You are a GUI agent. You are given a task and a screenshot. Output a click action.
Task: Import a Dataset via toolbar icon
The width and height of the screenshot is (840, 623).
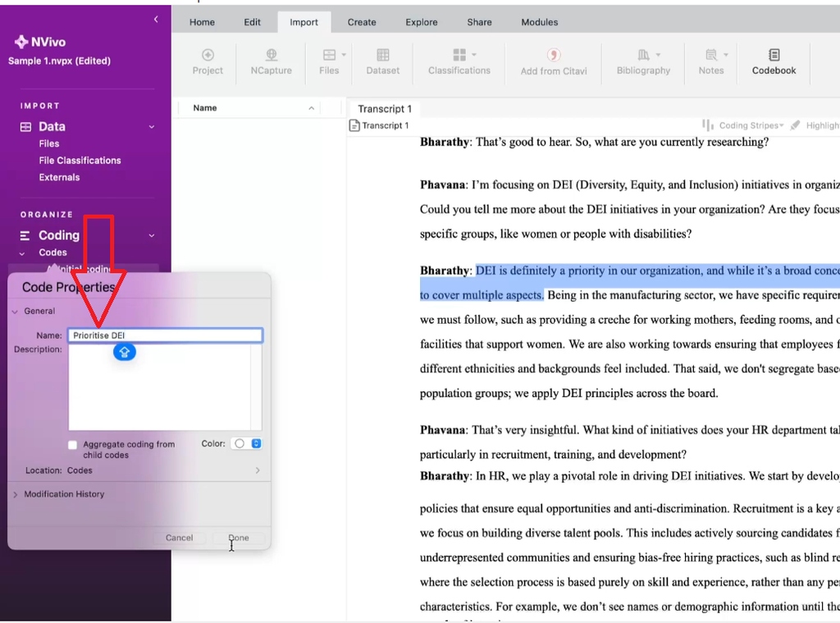(x=382, y=55)
